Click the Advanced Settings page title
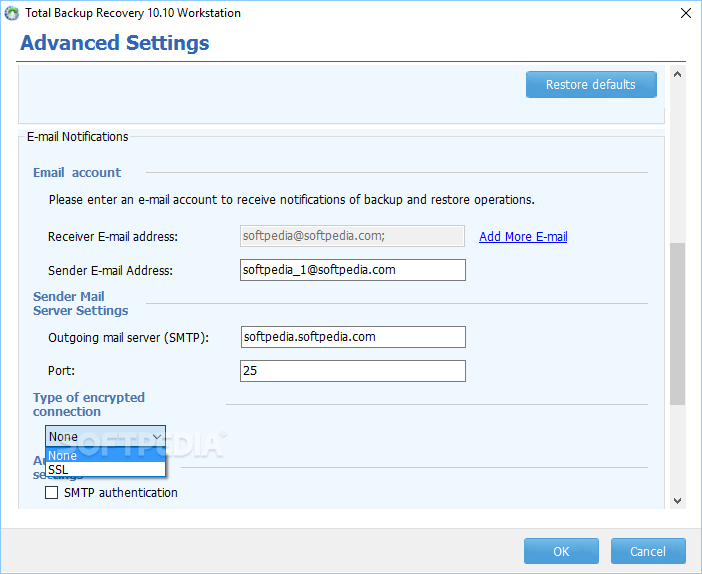This screenshot has height=574, width=702. click(115, 43)
